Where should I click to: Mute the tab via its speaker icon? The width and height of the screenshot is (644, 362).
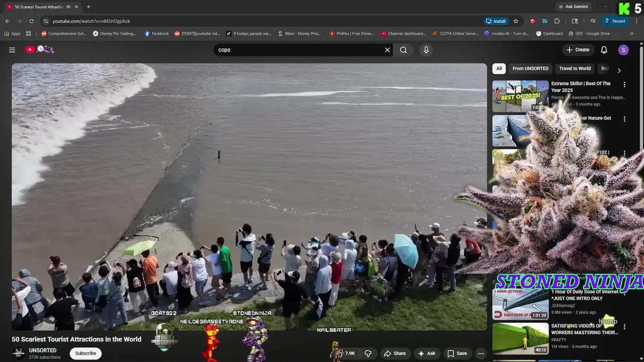(68, 7)
